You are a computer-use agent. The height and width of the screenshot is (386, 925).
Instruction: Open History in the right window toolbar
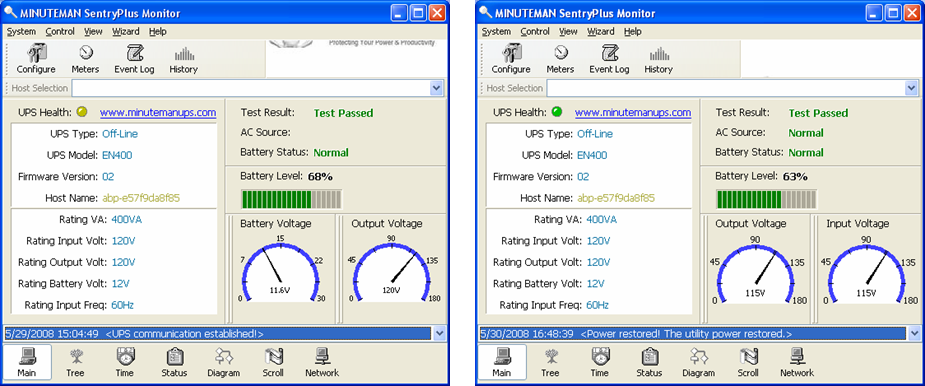click(658, 59)
